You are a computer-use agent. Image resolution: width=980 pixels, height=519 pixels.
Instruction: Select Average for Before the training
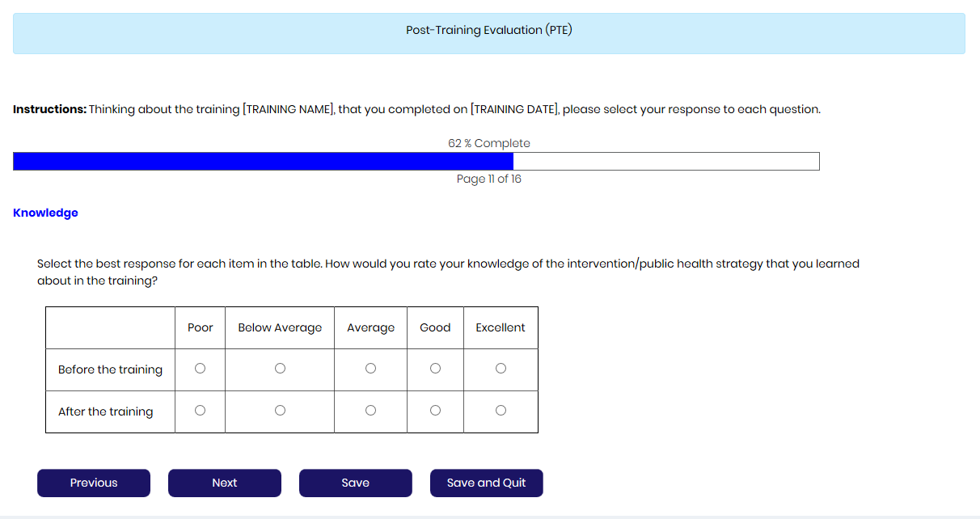click(370, 369)
